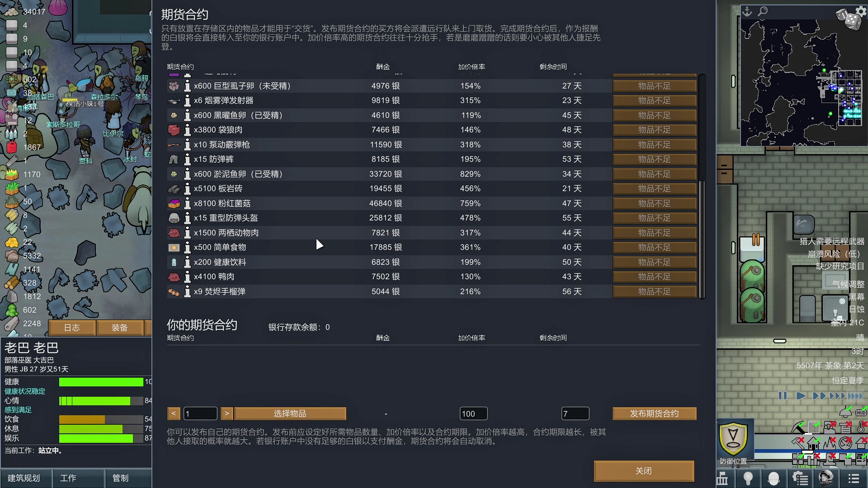This screenshot has width=868, height=488.
Task: Click the 发布期货合约 button
Action: 654,413
